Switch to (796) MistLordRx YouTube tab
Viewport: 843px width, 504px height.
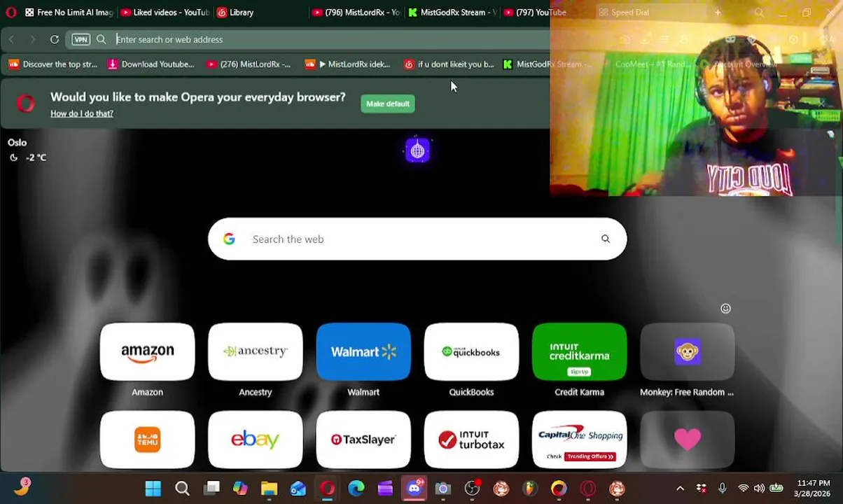[356, 12]
